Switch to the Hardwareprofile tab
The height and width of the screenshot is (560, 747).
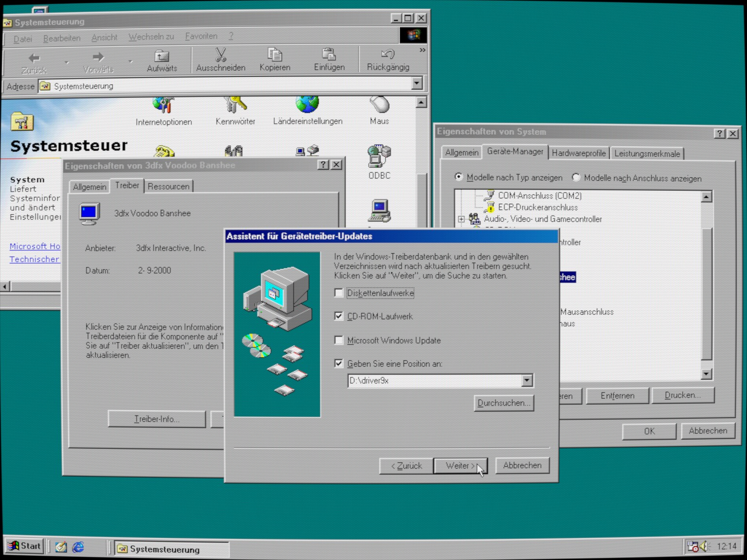[578, 153]
